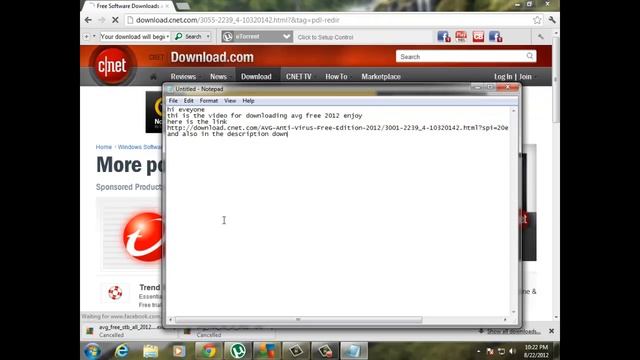Launch Internet Explorer from taskbar
Viewport: 640px width, 360px height.
click(x=122, y=351)
